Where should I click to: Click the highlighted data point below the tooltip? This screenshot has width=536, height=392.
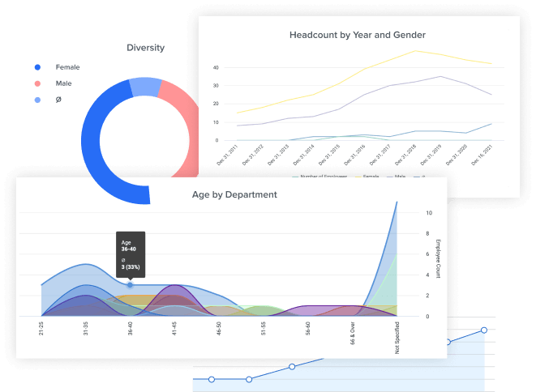(131, 284)
